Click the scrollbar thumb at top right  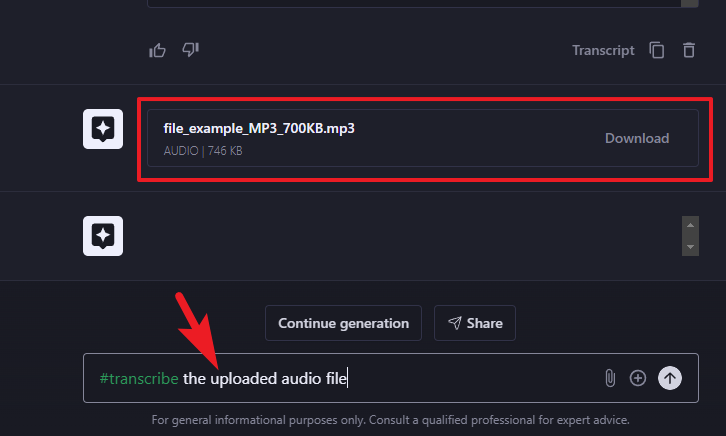pyautogui.click(x=689, y=3)
